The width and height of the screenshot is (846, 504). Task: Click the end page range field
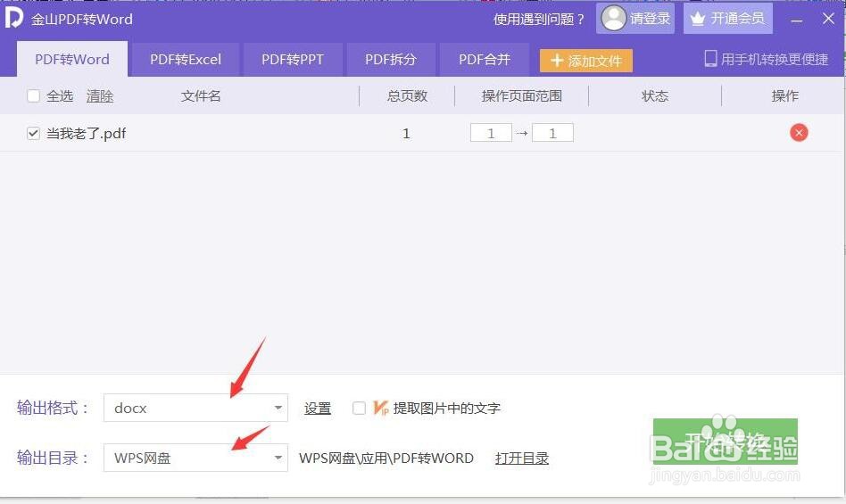coord(552,133)
